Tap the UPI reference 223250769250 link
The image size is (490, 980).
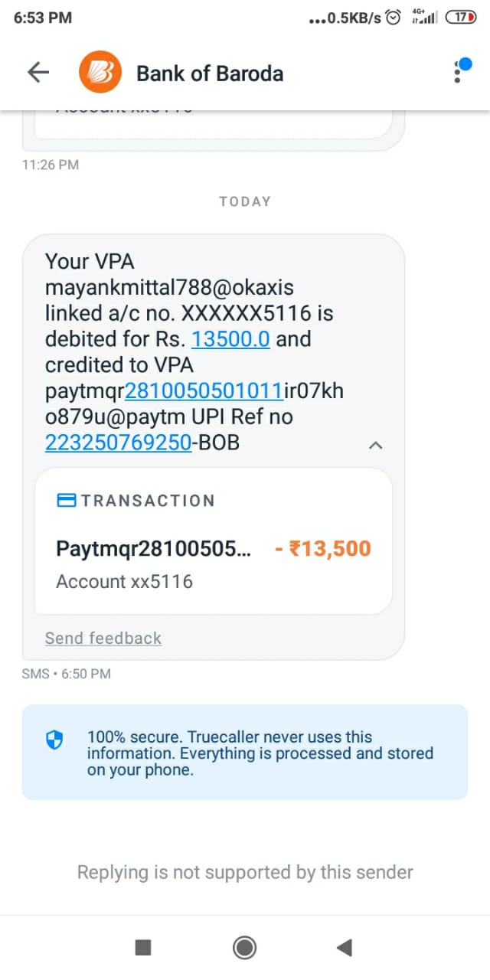118,442
